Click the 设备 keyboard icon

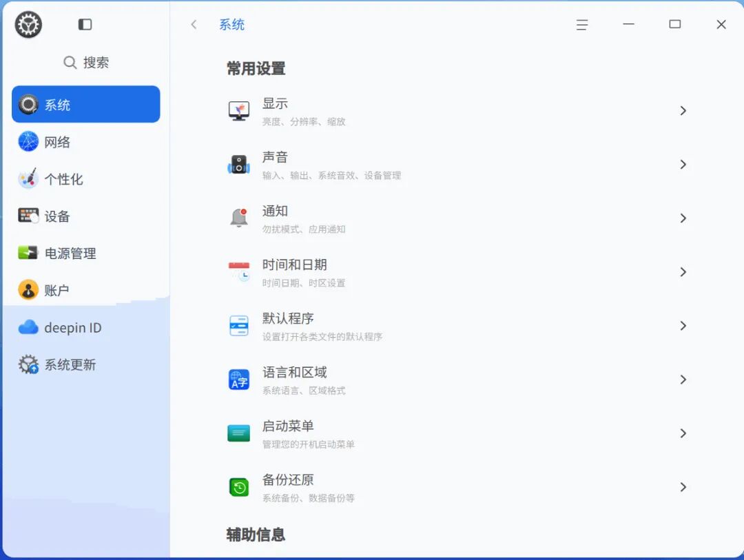tap(28, 216)
